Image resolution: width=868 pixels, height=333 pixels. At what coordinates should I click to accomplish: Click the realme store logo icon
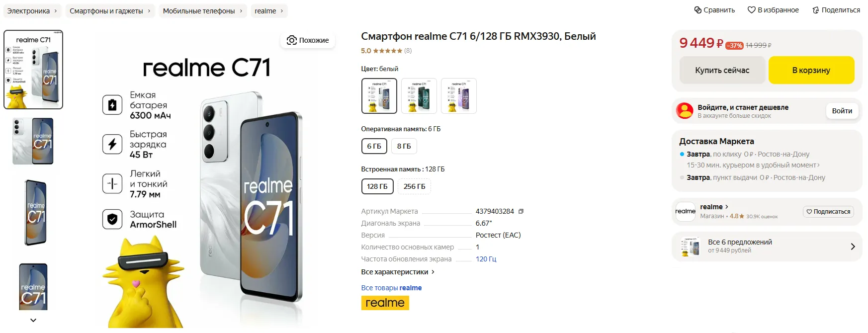coord(686,211)
